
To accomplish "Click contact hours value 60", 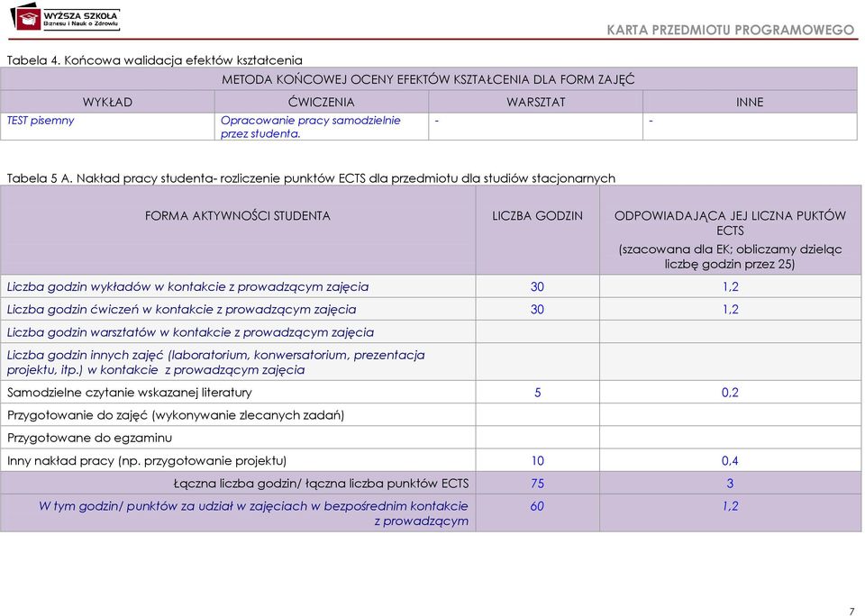I will [537, 506].
